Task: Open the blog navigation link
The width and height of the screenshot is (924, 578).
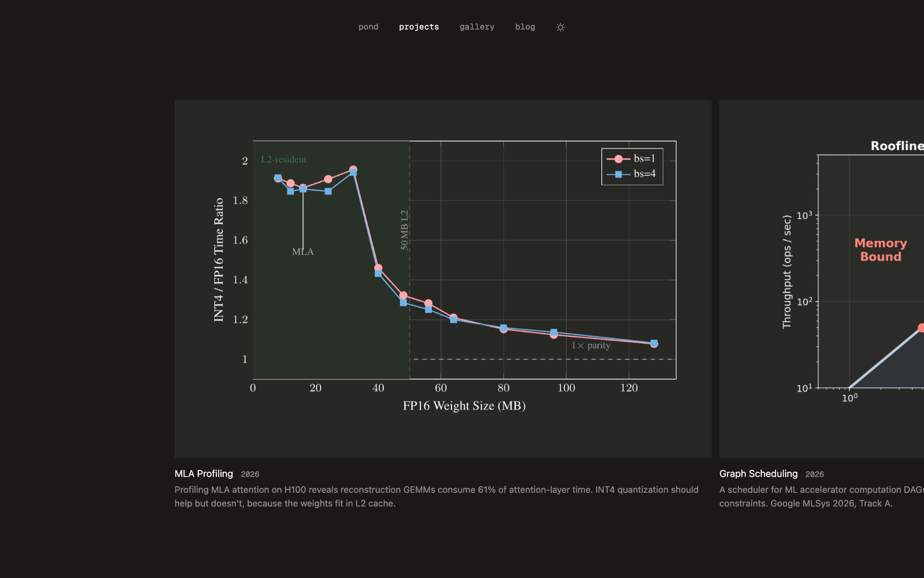Action: pyautogui.click(x=525, y=27)
